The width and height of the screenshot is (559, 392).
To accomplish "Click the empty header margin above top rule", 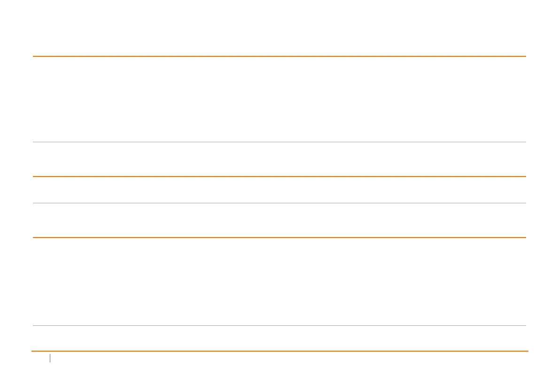I will [279, 28].
